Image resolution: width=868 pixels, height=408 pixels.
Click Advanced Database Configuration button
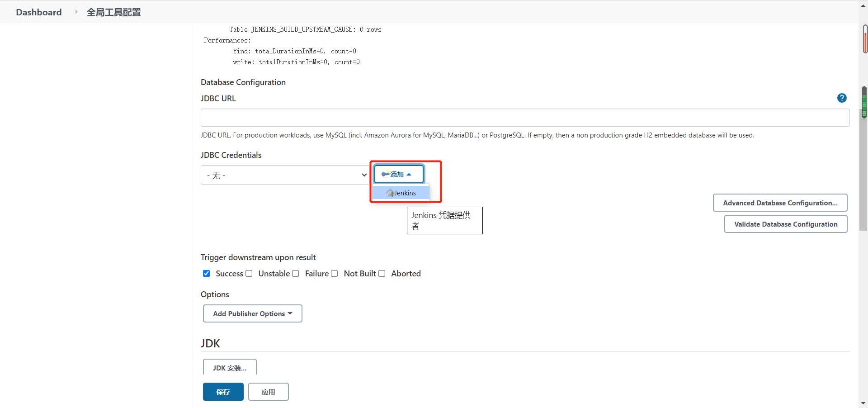(x=780, y=203)
